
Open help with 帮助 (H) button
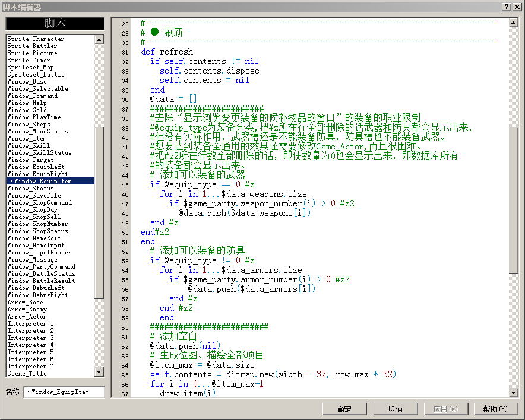pyautogui.click(x=496, y=409)
